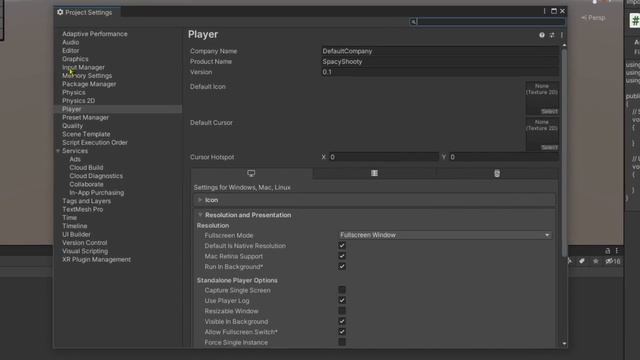Enable Capture Single Screen checkbox

coord(342,290)
